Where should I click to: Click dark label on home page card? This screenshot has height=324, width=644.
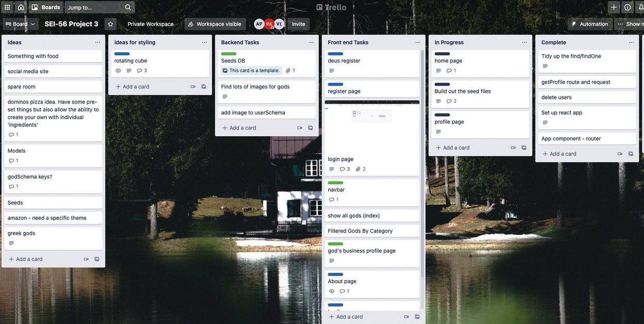pyautogui.click(x=443, y=54)
